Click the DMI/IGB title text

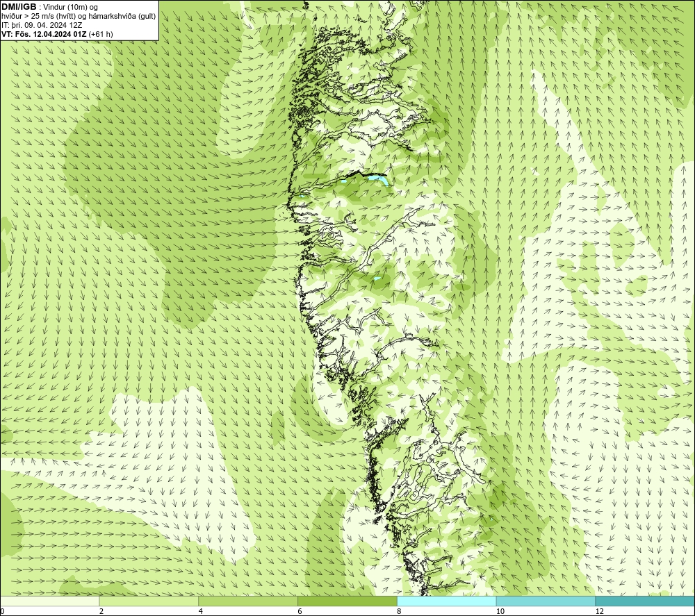point(19,7)
